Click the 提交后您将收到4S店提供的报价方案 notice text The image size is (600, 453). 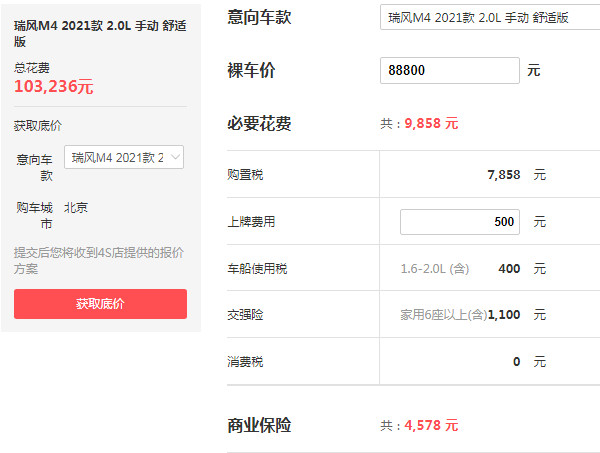pyautogui.click(x=98, y=260)
